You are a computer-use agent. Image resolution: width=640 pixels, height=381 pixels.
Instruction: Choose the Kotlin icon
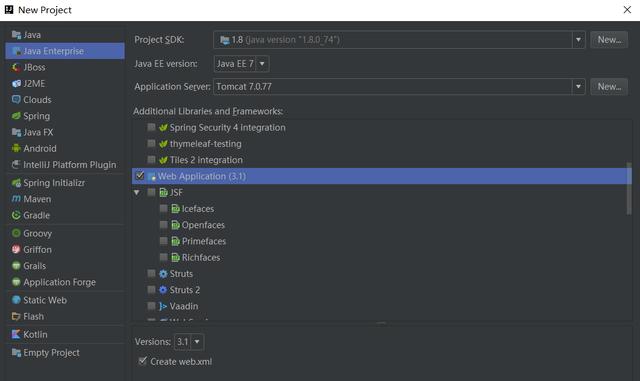click(16, 334)
